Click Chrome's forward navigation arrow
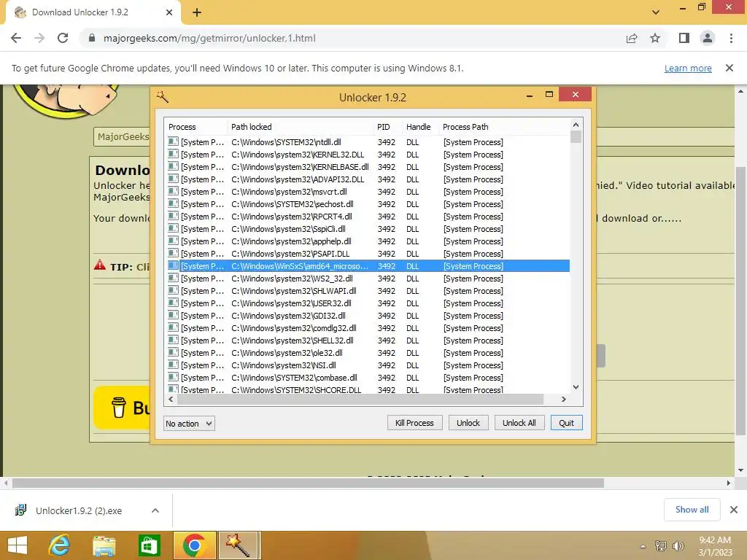This screenshot has height=560, width=747. (39, 38)
